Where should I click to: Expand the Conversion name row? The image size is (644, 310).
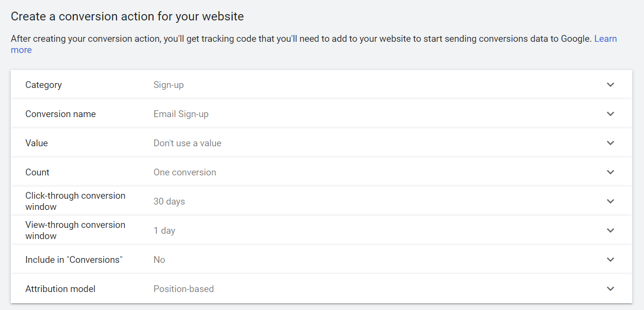pos(610,114)
